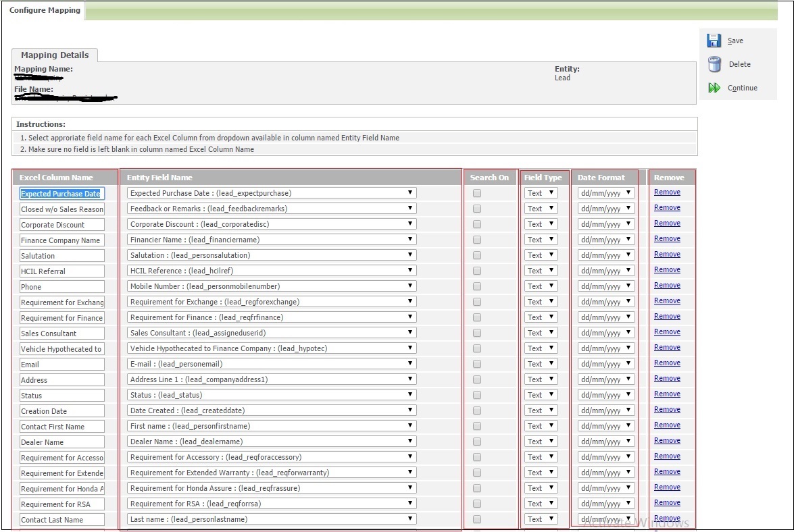
Task: Click the HCIL Referral Excel column field
Action: coord(62,271)
